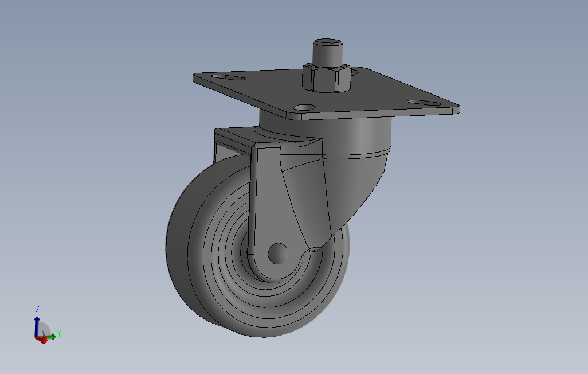Select the axle cap at the wheel center
The width and height of the screenshot is (588, 374).
(x=277, y=253)
